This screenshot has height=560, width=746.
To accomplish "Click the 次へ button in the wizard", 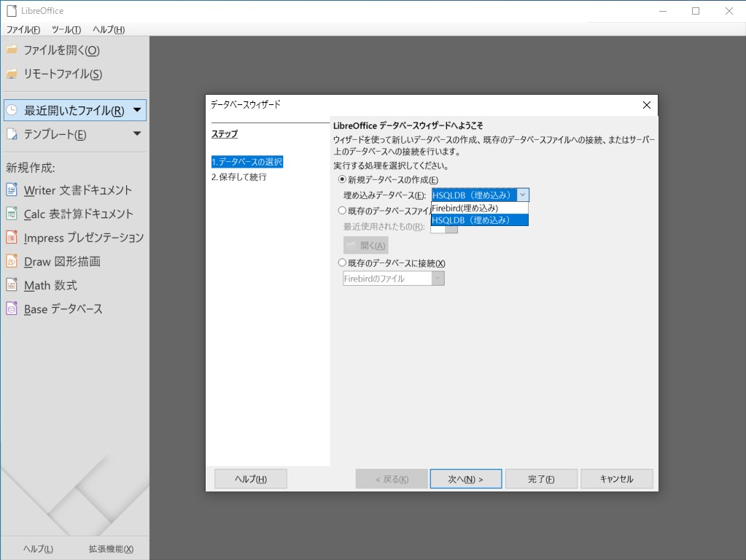I will [465, 478].
